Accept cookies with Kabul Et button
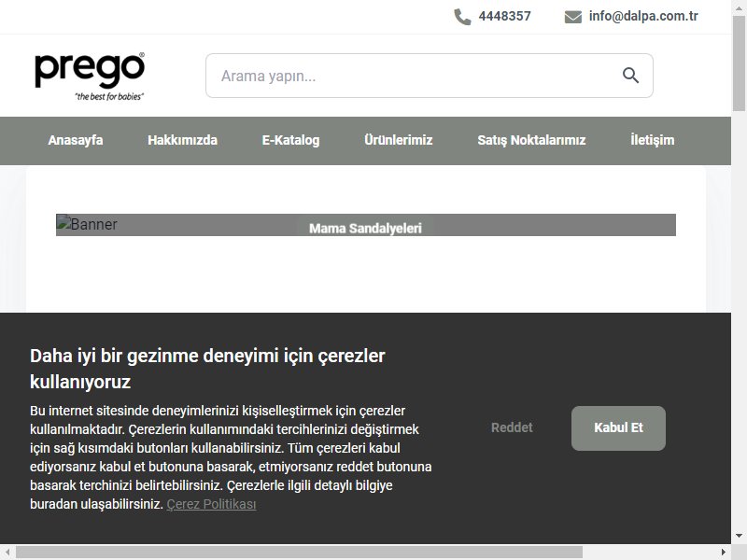This screenshot has width=747, height=560. click(618, 428)
